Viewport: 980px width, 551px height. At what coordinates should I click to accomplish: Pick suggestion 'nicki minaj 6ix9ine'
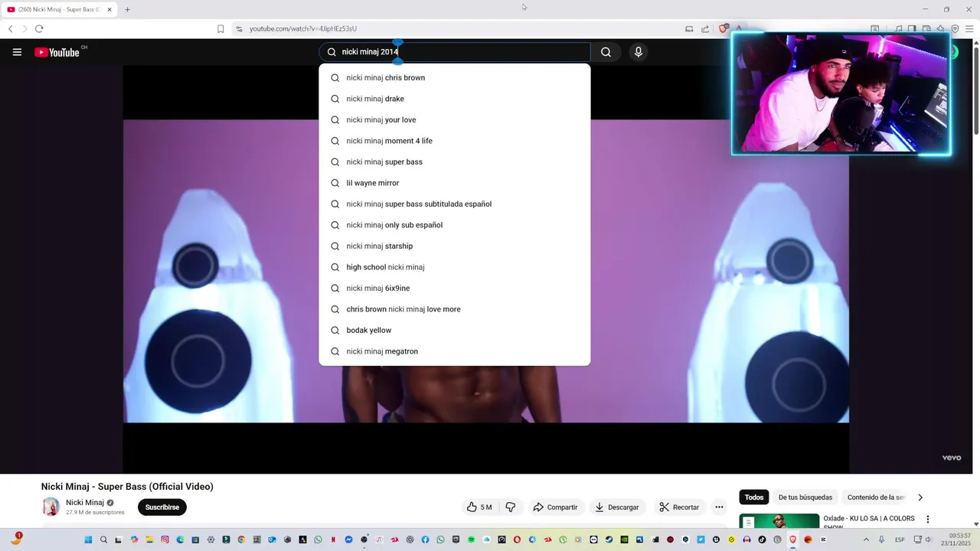coord(455,288)
